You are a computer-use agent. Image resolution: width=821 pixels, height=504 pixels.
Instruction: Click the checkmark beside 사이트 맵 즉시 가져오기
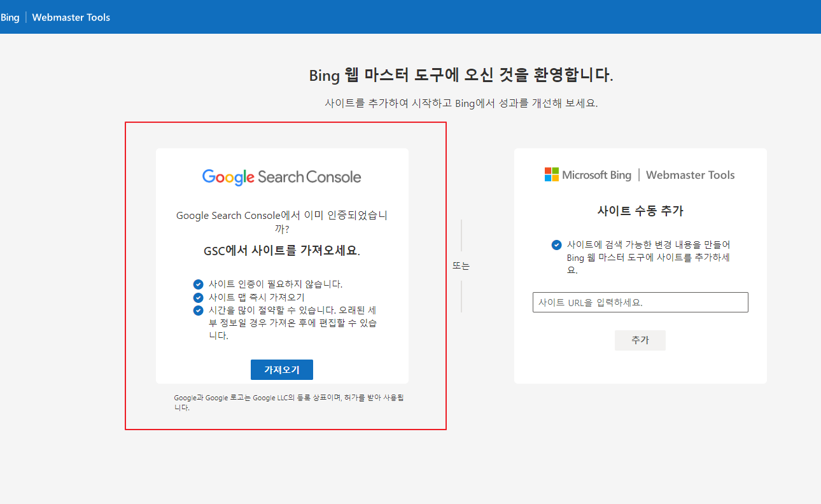197,297
